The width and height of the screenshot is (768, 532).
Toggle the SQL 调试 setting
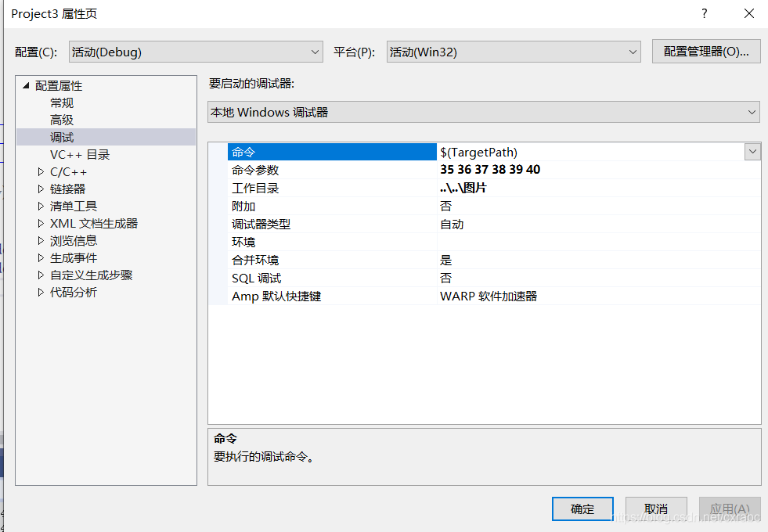tap(444, 278)
